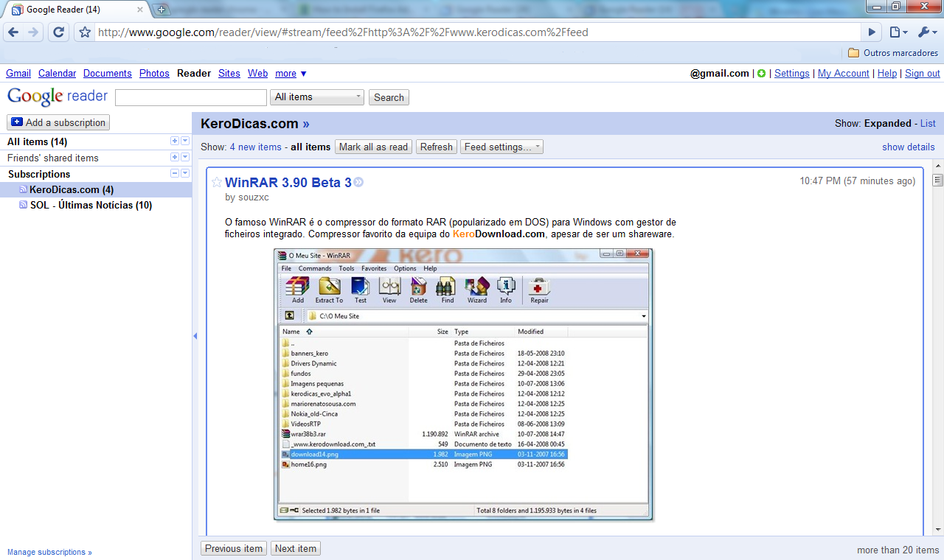Select the All items (14) entry
The image size is (944, 560).
[x=37, y=141]
